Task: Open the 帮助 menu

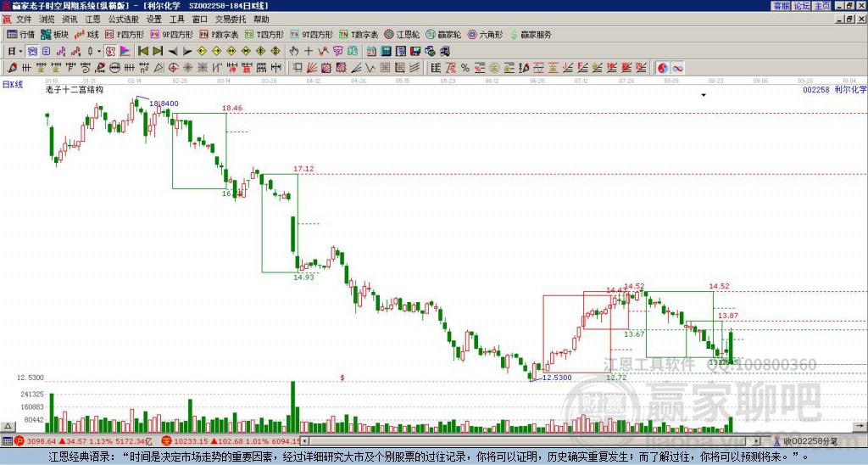Action: click(261, 20)
